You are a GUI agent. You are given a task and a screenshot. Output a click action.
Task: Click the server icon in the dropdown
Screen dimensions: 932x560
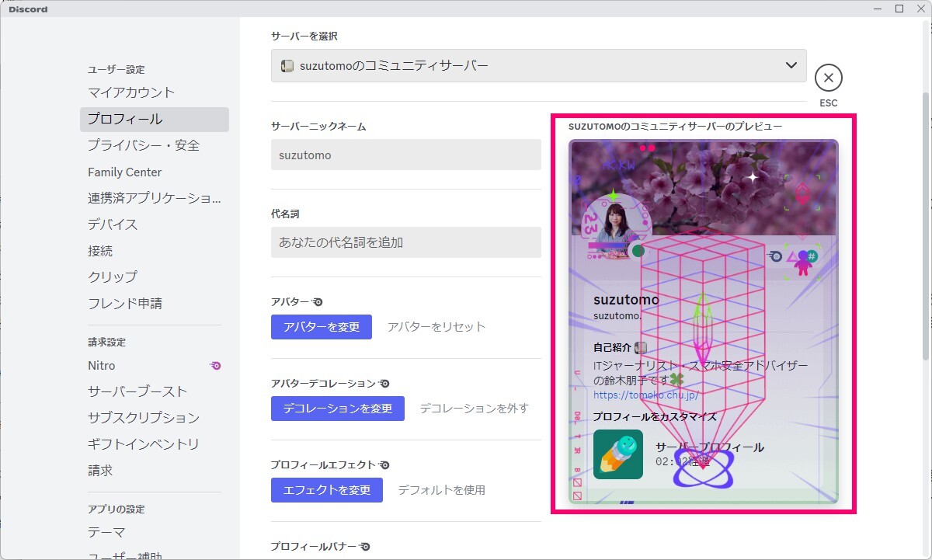[x=287, y=66]
